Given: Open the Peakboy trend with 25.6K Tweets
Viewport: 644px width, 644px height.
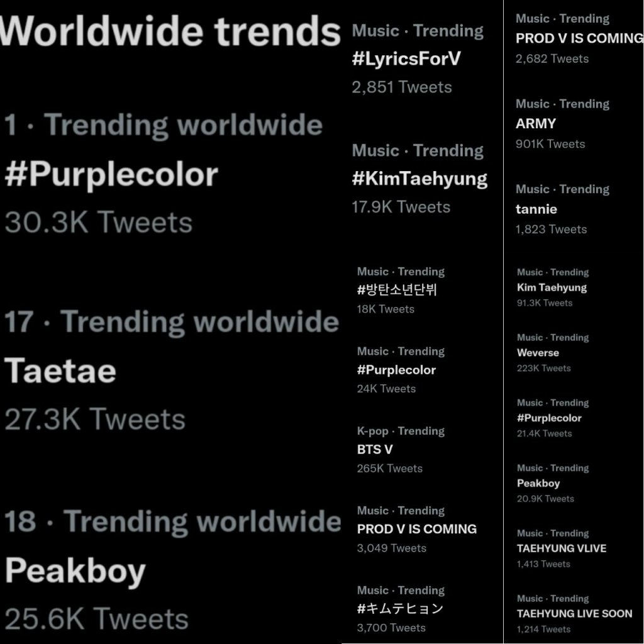Looking at the screenshot, I should [75, 570].
